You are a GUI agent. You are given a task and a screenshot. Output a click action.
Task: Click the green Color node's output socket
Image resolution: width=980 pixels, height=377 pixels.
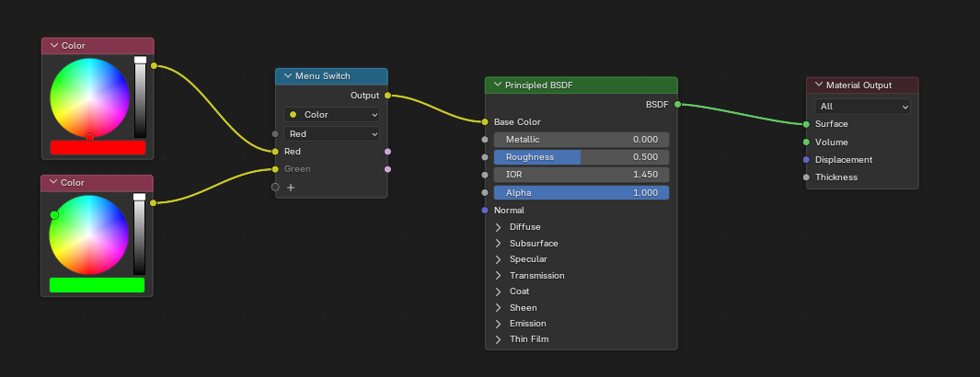[153, 203]
